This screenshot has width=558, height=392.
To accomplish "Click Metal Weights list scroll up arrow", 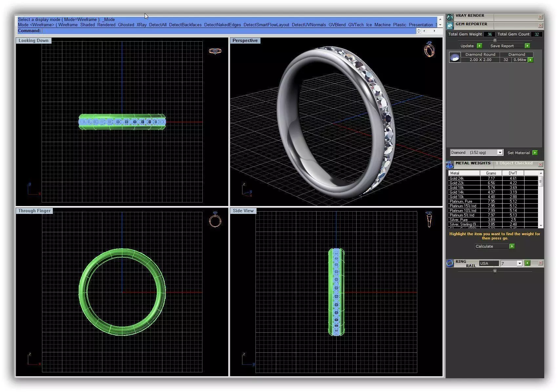I will [541, 173].
